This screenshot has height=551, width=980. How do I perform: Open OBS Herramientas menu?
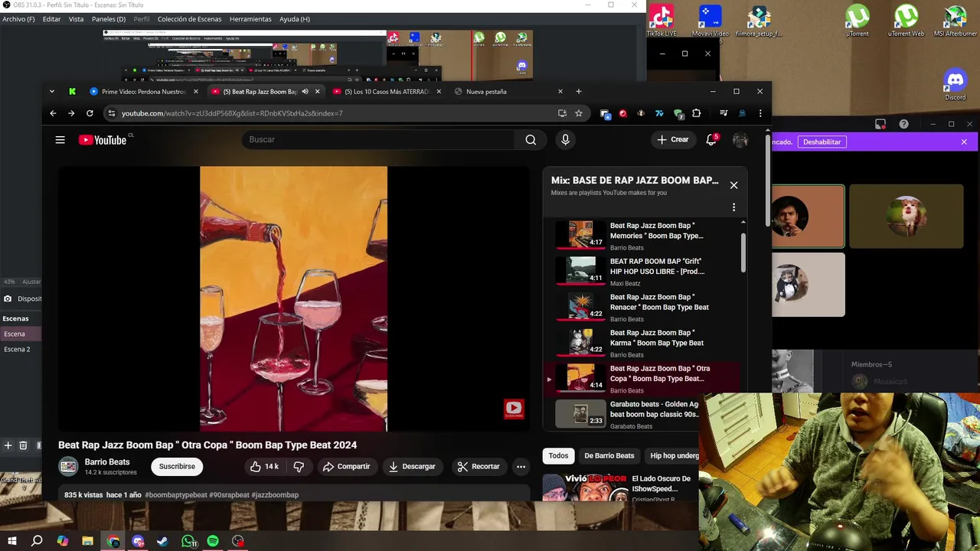coord(250,19)
